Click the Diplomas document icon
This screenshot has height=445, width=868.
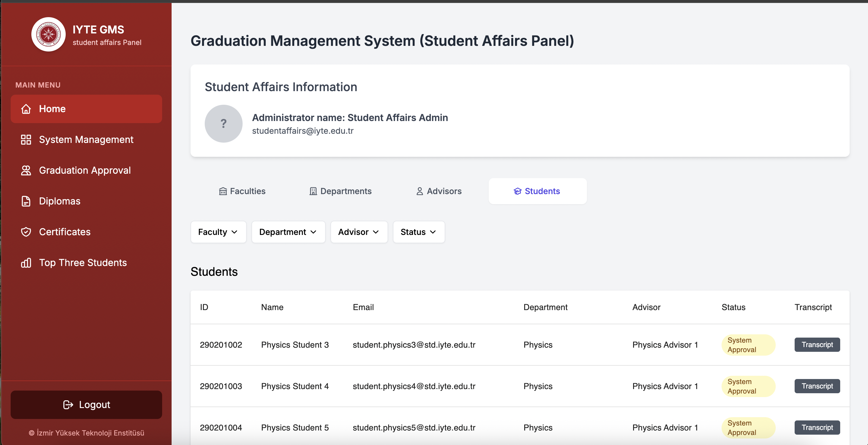click(x=26, y=201)
